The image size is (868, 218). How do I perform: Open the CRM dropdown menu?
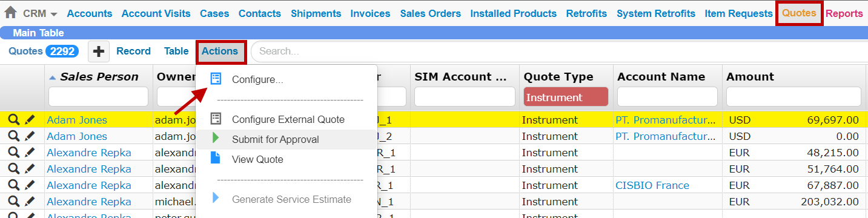40,13
